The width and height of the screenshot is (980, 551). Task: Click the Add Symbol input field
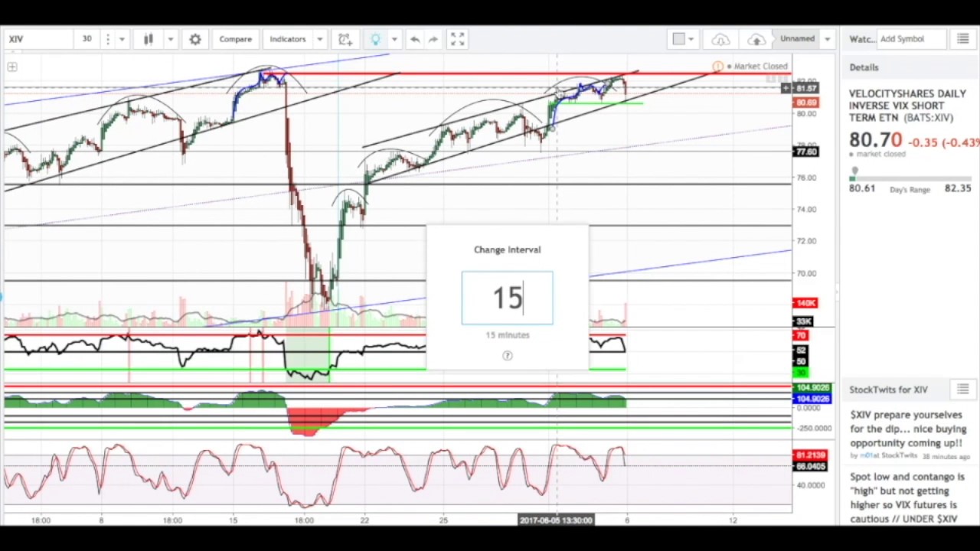coord(911,39)
